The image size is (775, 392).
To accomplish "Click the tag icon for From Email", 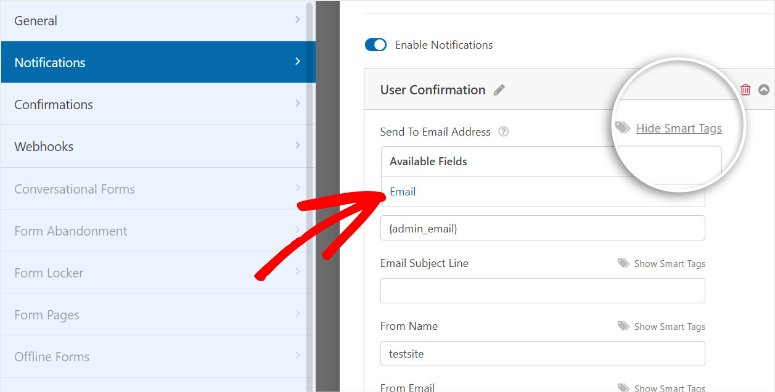I will [x=623, y=388].
